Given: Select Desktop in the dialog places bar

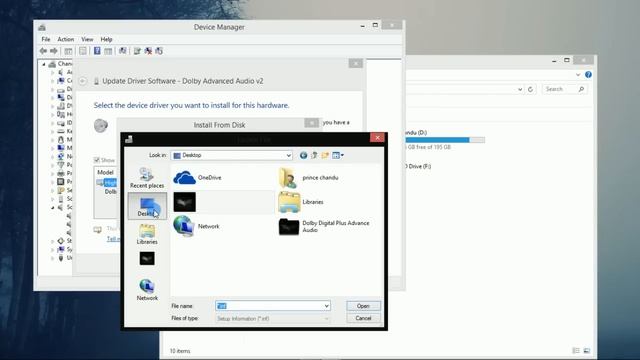Looking at the screenshot, I should pyautogui.click(x=147, y=206).
